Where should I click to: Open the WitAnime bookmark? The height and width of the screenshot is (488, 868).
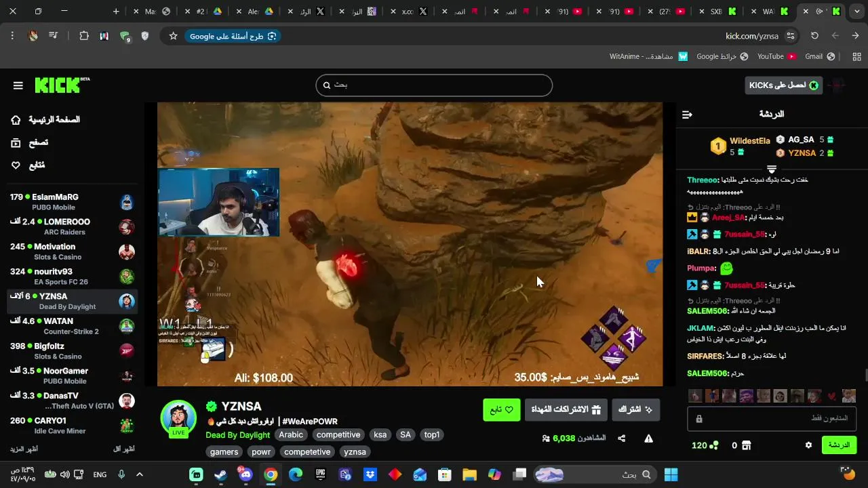coord(648,57)
